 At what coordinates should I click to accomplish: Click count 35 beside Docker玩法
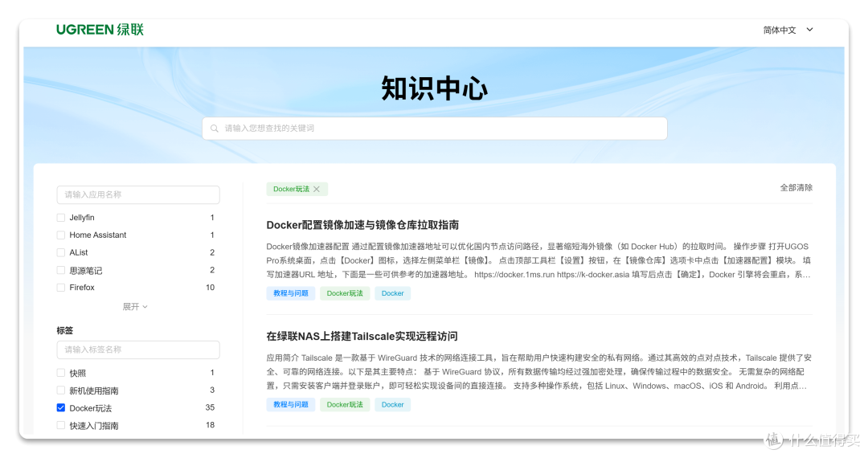[x=210, y=407]
